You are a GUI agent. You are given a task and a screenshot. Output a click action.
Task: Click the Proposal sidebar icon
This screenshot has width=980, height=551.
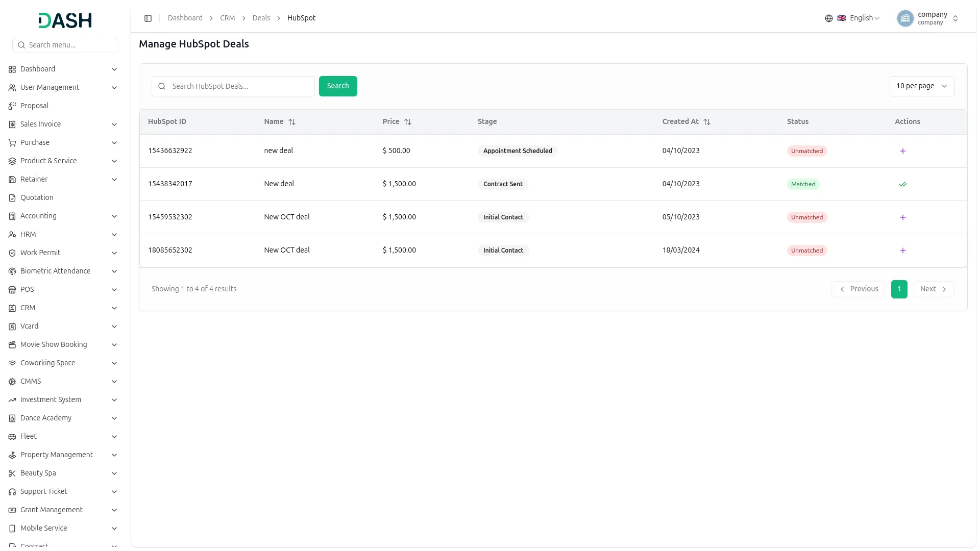pyautogui.click(x=12, y=106)
